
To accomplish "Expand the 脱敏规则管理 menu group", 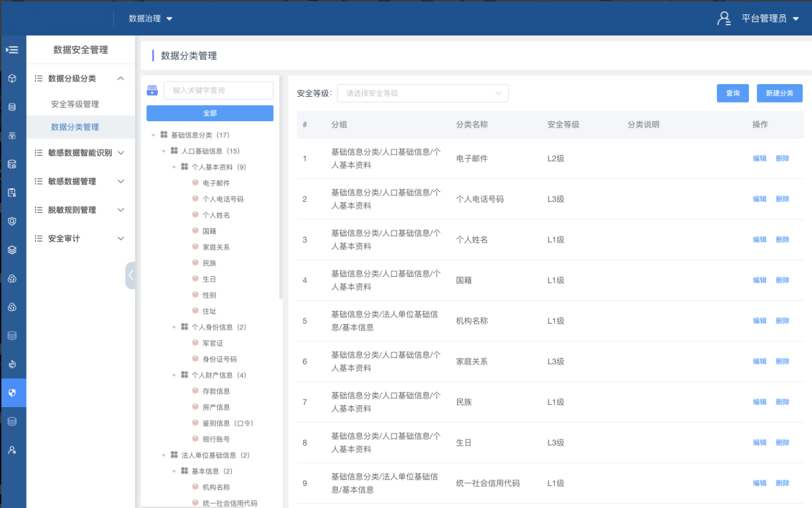I will (x=121, y=210).
